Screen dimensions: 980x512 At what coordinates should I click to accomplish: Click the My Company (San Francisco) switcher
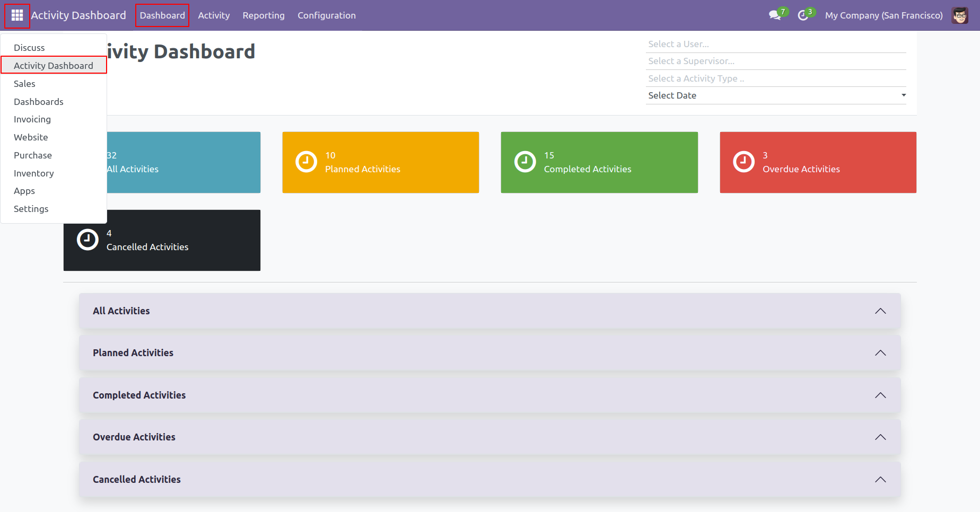click(x=883, y=15)
